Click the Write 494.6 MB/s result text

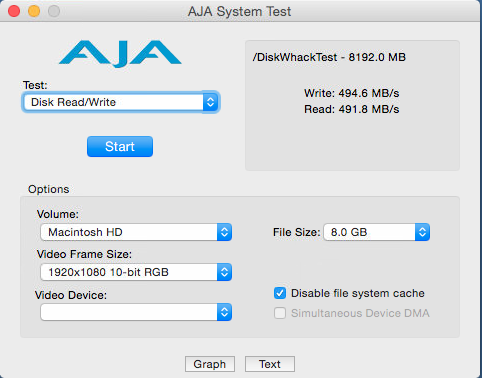[352, 93]
